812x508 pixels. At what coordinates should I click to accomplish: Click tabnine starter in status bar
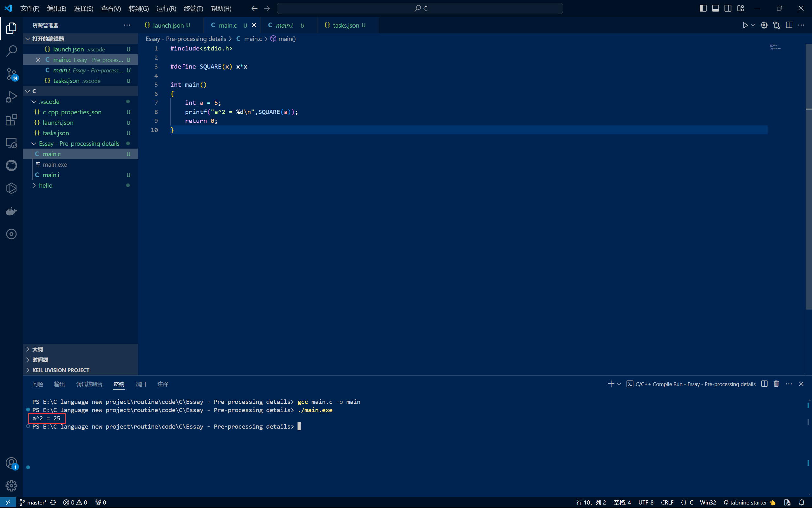click(749, 502)
